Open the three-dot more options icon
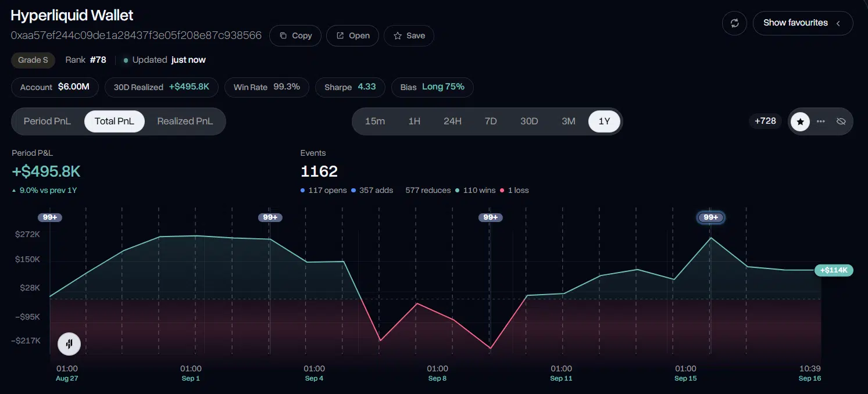Screen dimensions: 868x394 (x=821, y=121)
